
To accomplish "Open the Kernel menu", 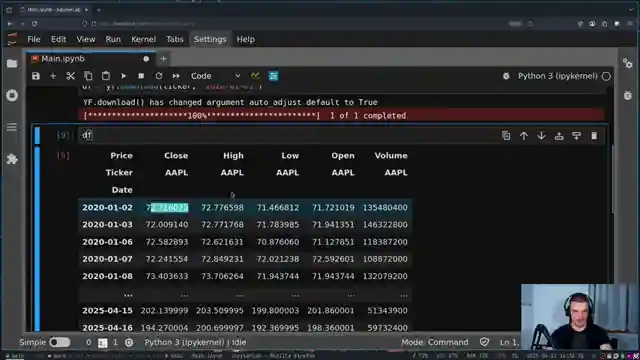I will pyautogui.click(x=143, y=39).
